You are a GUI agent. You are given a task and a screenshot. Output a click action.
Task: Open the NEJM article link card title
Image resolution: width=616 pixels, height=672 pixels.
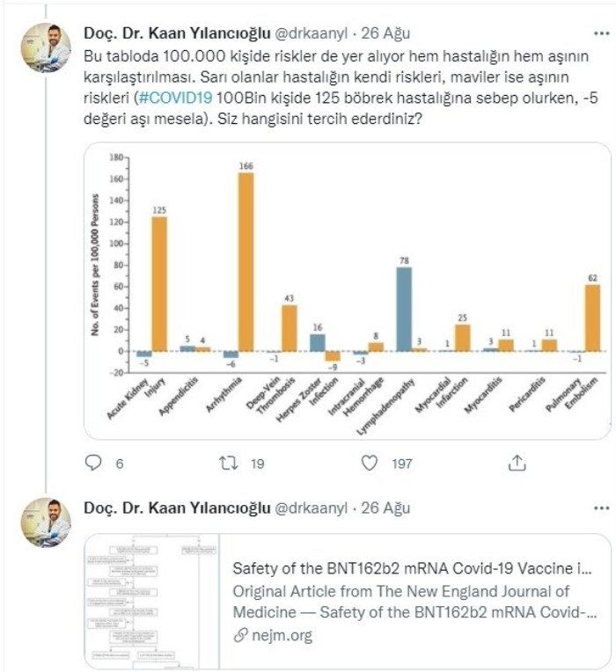pyautogui.click(x=410, y=567)
